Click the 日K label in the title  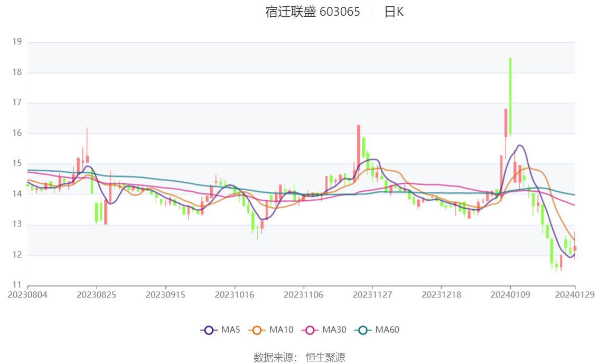tap(394, 12)
